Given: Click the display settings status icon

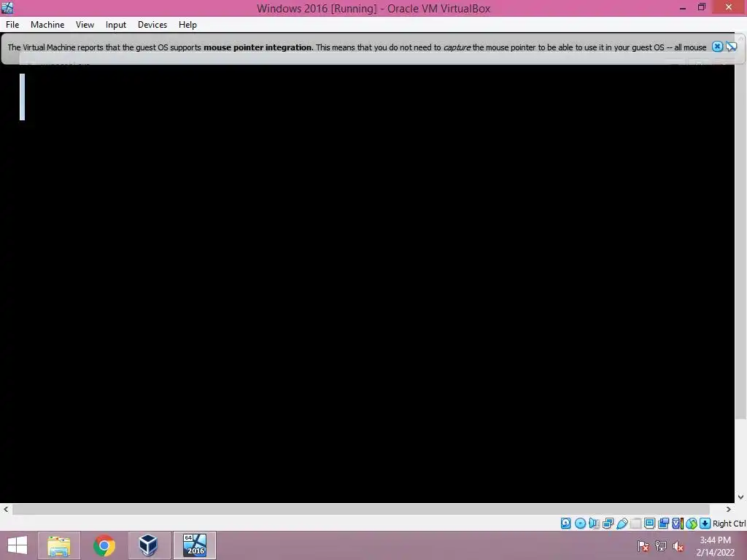Looking at the screenshot, I should (x=649, y=524).
